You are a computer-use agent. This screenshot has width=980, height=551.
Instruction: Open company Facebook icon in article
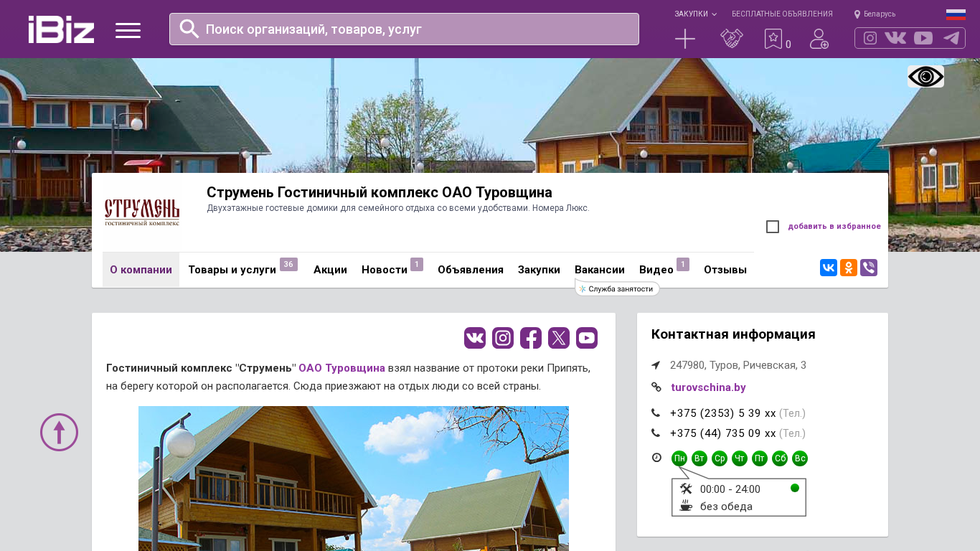531,338
